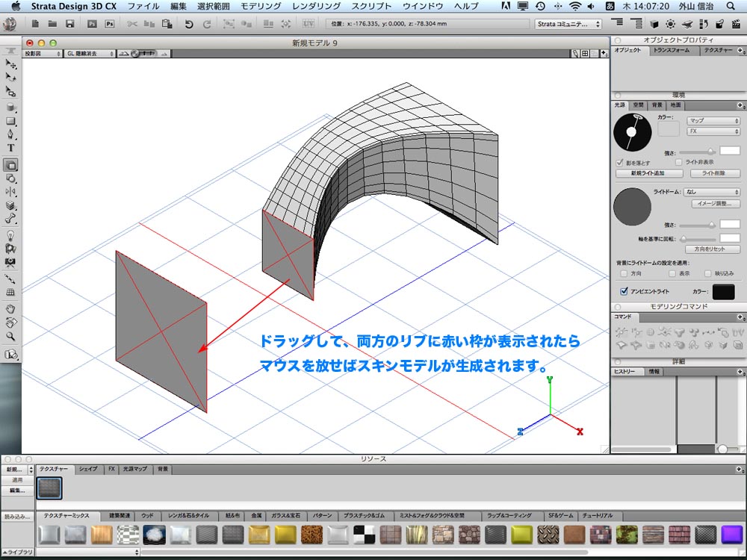This screenshot has height=560, width=747.
Task: Select the Magnifier zoom tool
Action: (x=10, y=336)
